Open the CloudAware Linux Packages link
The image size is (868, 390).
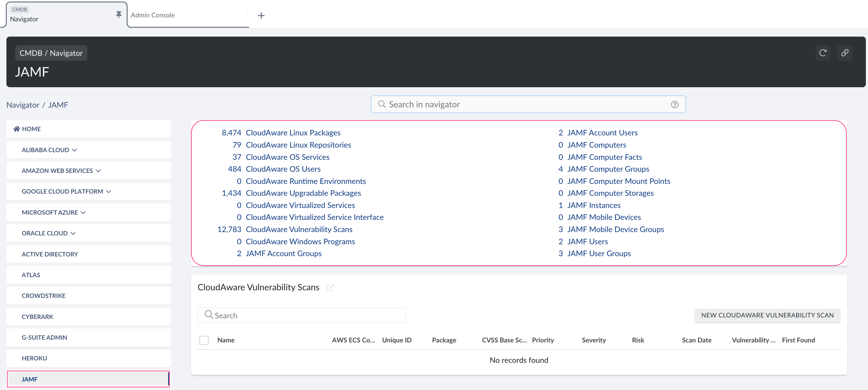293,133
